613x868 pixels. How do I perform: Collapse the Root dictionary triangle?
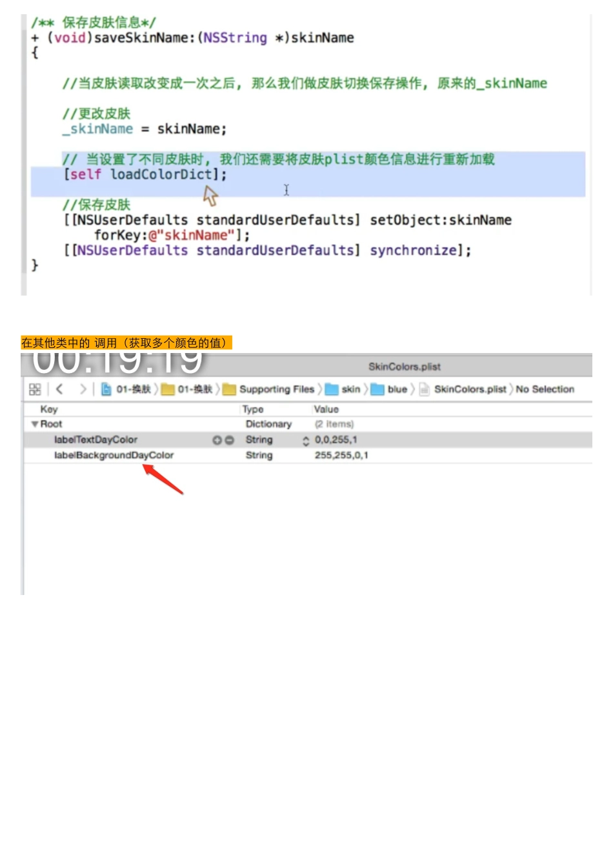[35, 424]
